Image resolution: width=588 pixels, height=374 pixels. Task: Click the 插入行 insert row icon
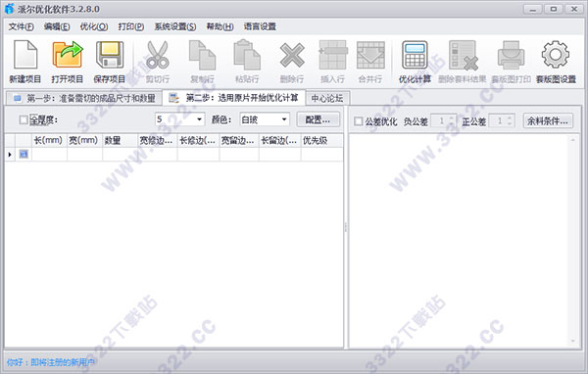coord(332,55)
